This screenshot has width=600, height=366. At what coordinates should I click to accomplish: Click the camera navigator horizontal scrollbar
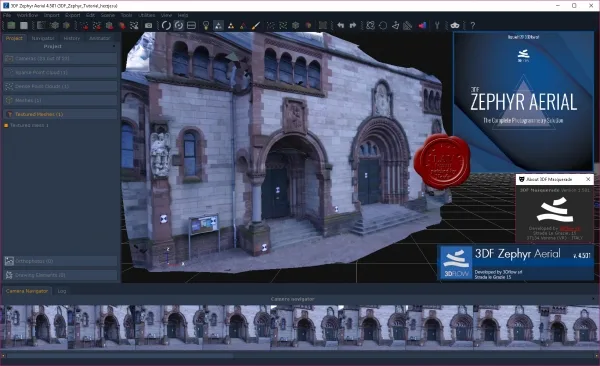pyautogui.click(x=121, y=356)
